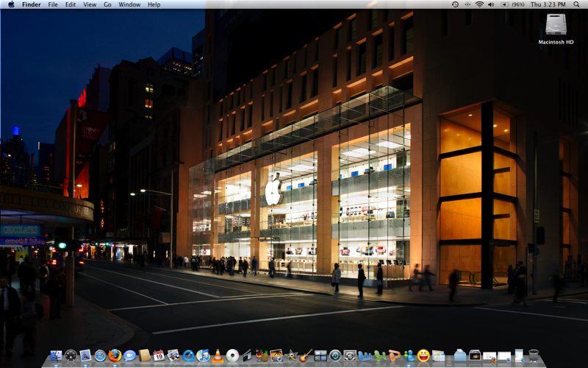This screenshot has width=588, height=368.
Task: Click the Time Machine menu bar icon
Action: (455, 4)
